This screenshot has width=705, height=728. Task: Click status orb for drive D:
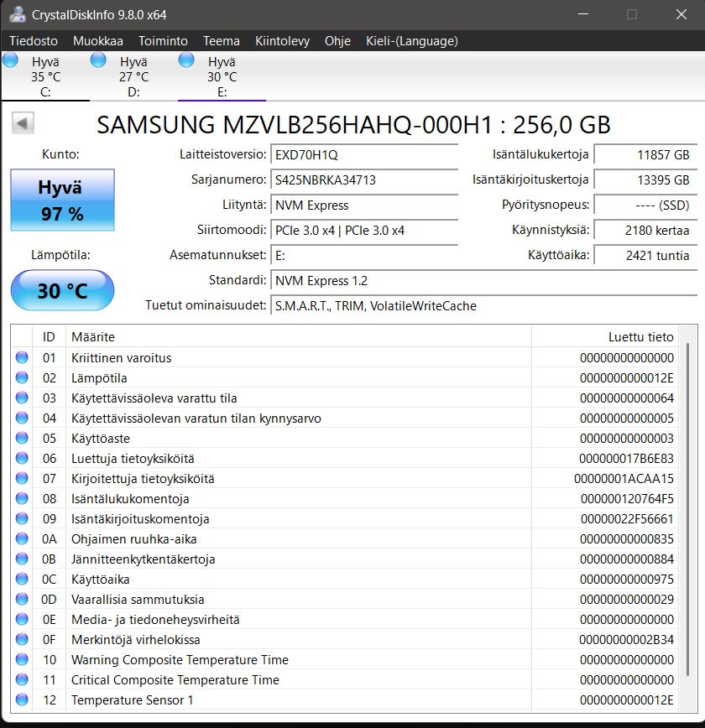point(98,60)
